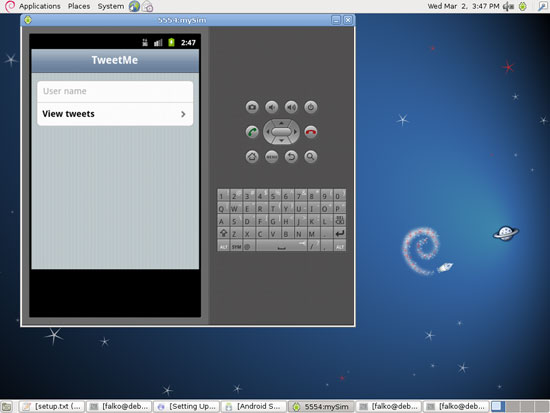This screenshot has width=550, height=413.
Task: Click the emulator camera button
Action: click(252, 107)
